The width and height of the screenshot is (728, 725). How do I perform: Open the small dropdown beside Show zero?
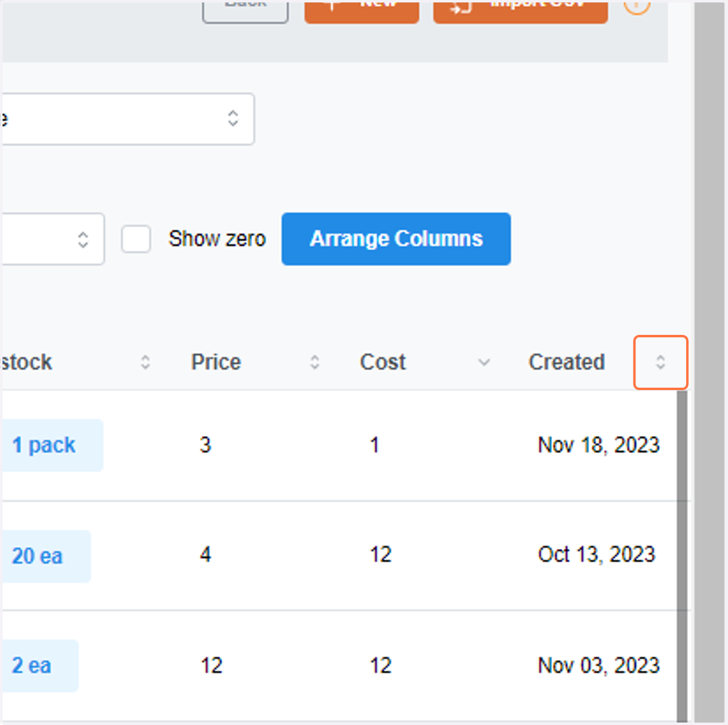coord(52,239)
